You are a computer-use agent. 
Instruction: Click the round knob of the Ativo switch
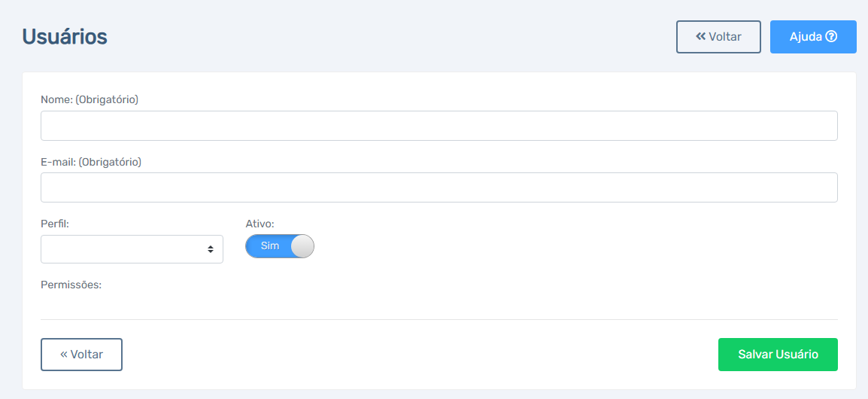pos(302,246)
